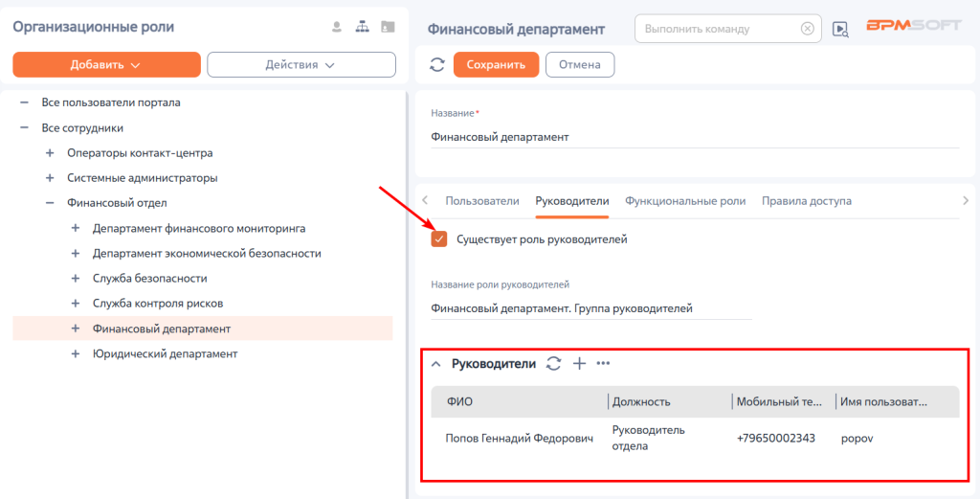This screenshot has width=980, height=499.
Task: Open the Добавить dropdown button
Action: [106, 64]
